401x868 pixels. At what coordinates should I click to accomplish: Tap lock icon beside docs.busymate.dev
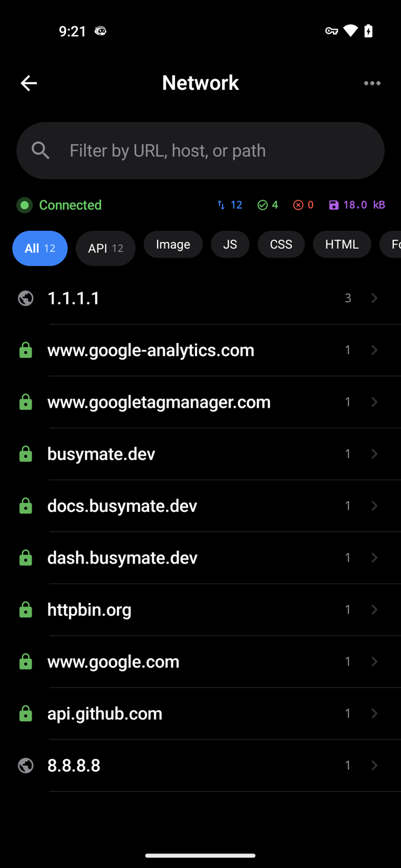(x=26, y=506)
